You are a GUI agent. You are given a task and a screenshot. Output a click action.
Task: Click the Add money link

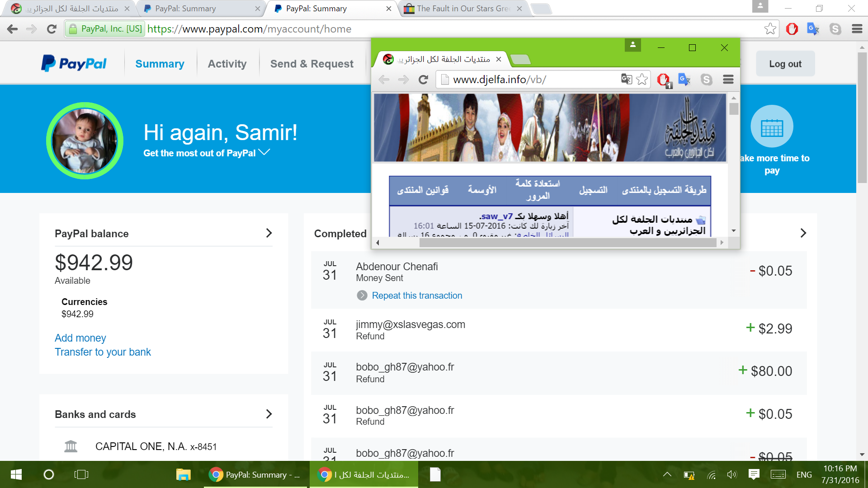point(80,338)
